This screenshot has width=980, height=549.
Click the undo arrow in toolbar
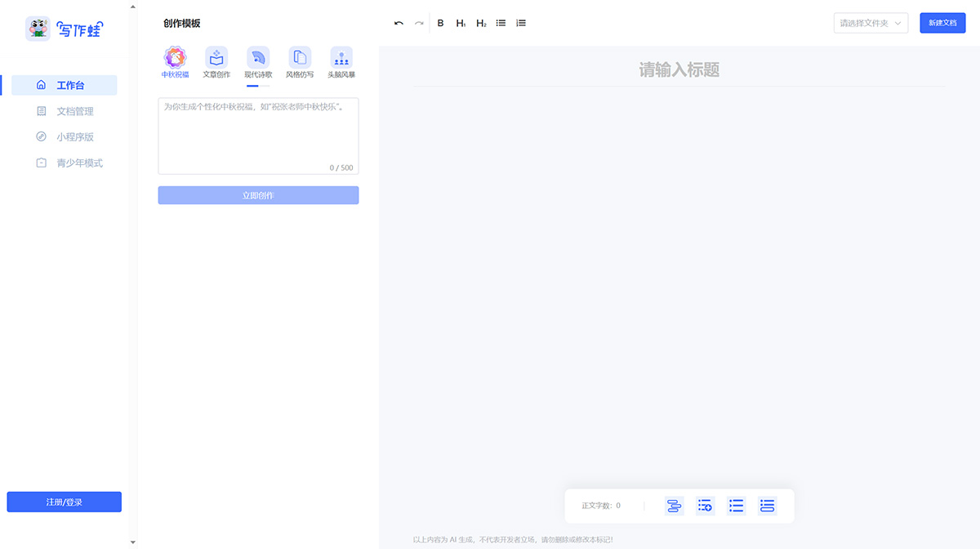click(x=399, y=23)
